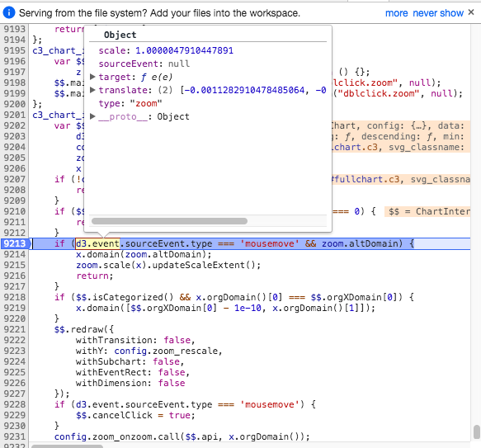Click withSubchart: false on line 9224
Image resolution: width=481 pixels, height=448 pixels.
[x=130, y=361]
